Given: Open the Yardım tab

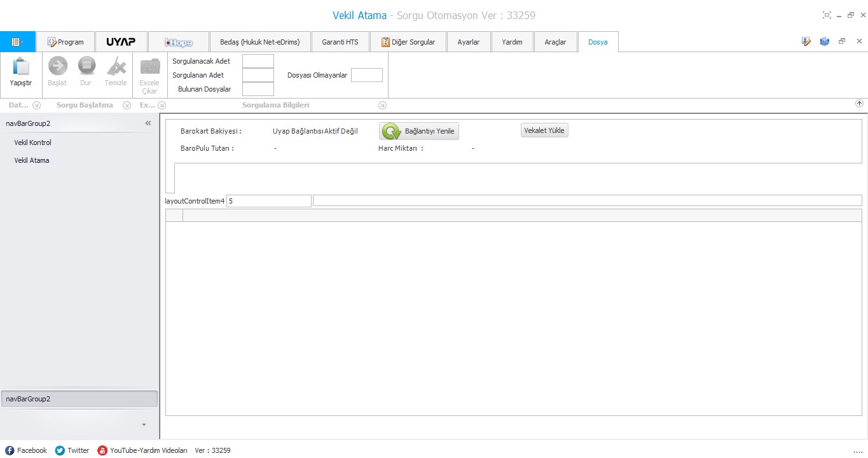Looking at the screenshot, I should (512, 42).
